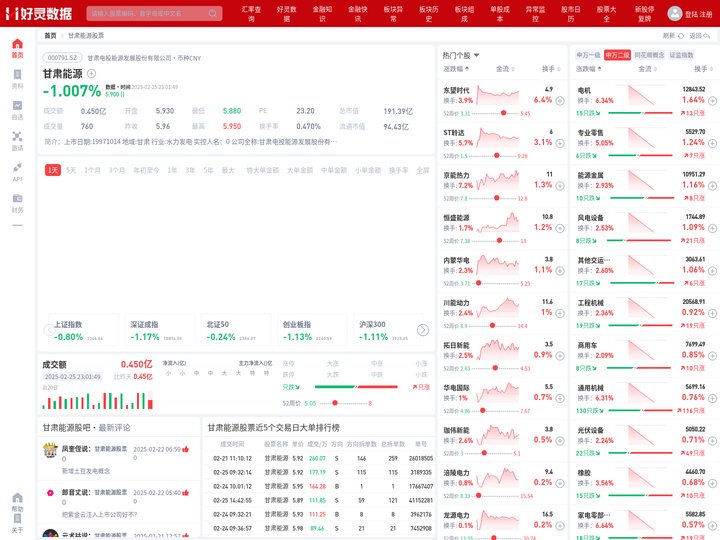Add 电机 sector with its plus circle

712,101
